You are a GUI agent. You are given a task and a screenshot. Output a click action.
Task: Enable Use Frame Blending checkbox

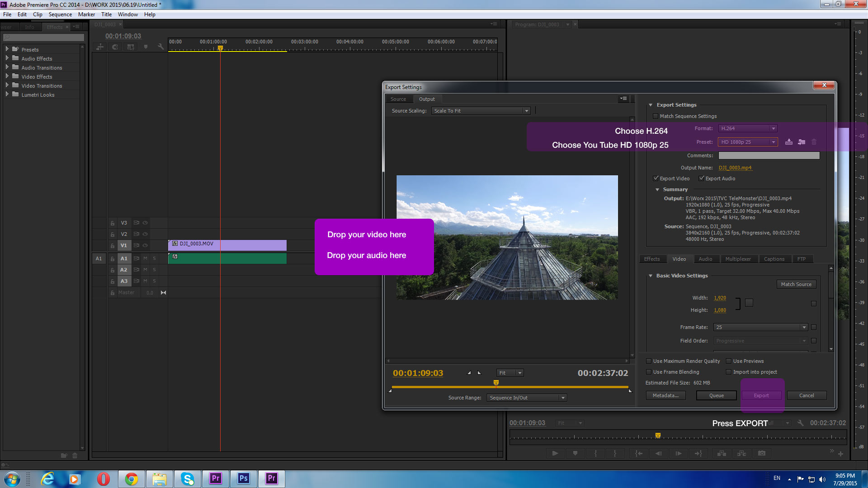click(649, 372)
